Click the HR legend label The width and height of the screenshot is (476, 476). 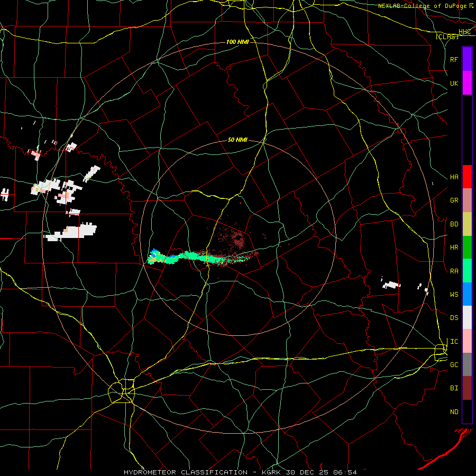454,248
